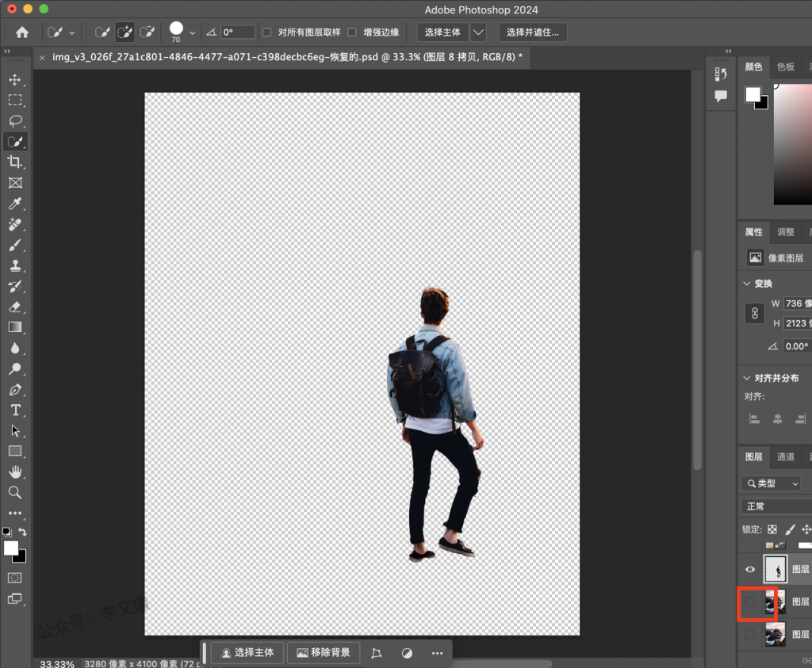Show the layer below the cutout layer
This screenshot has width=812, height=668.
(x=749, y=601)
